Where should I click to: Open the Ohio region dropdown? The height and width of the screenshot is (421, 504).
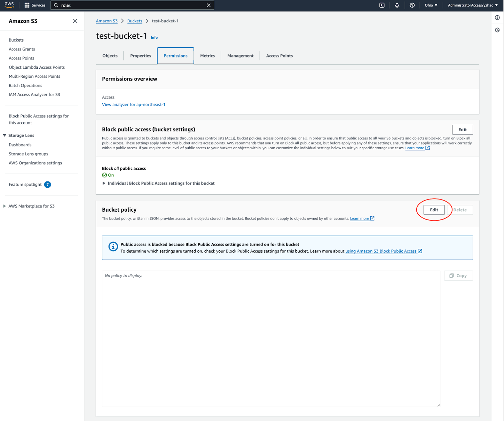pos(431,5)
